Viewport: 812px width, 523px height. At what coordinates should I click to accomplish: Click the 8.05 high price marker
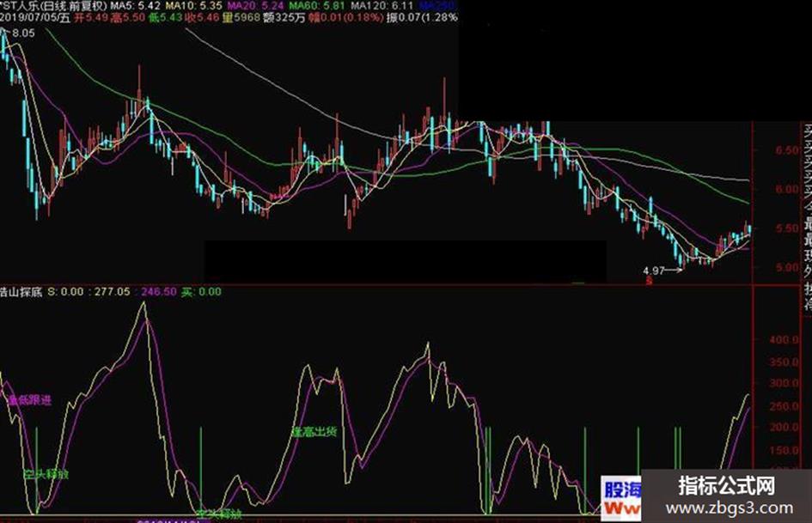tap(23, 33)
